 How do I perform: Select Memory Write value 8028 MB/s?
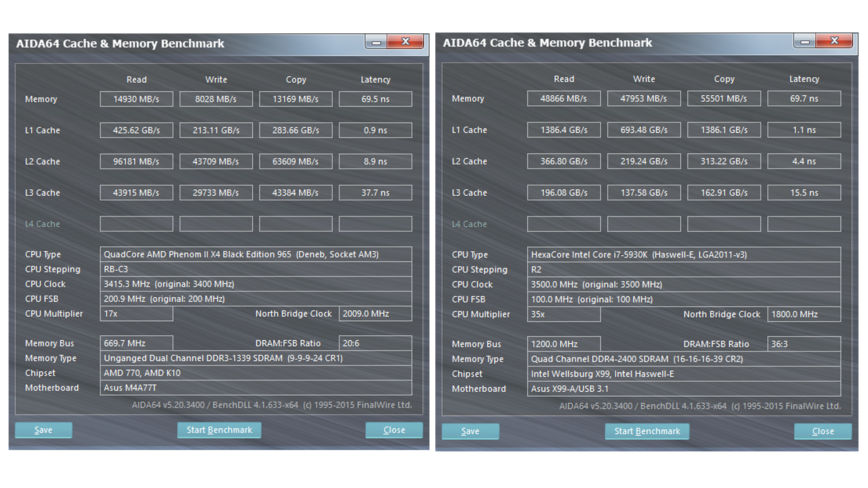pos(216,99)
